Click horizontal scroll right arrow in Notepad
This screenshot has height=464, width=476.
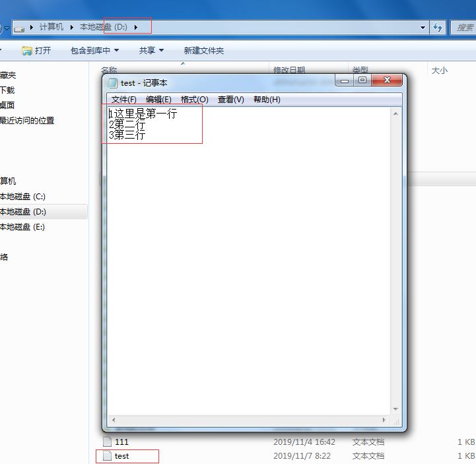click(384, 420)
